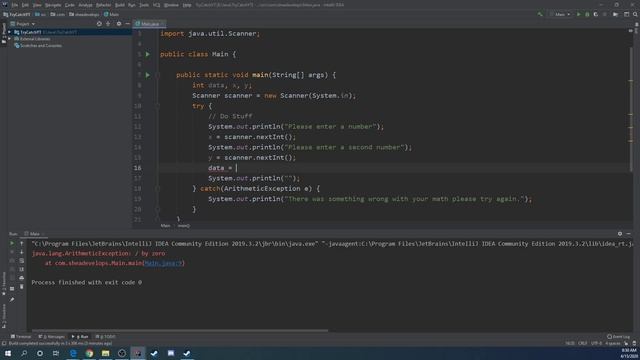Open the Event Log button
640x360 pixels.
pyautogui.click(x=618, y=337)
